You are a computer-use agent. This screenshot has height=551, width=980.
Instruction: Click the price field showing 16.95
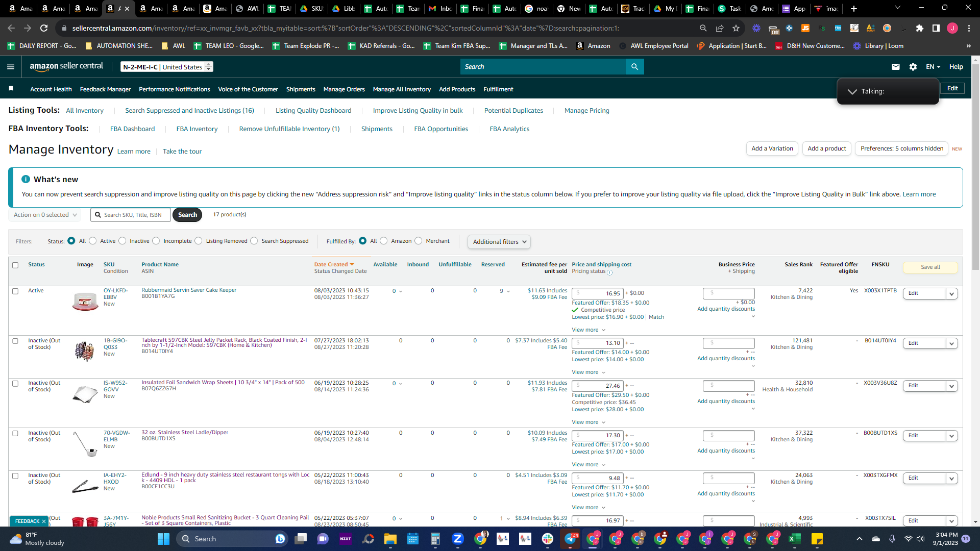point(598,293)
